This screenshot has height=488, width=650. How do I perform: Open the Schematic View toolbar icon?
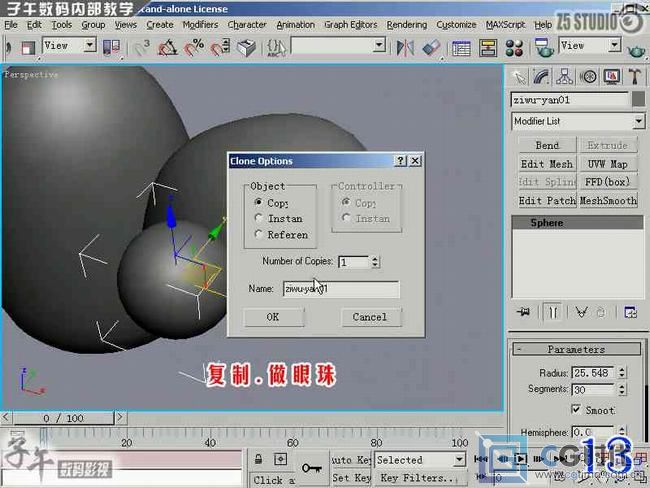488,48
